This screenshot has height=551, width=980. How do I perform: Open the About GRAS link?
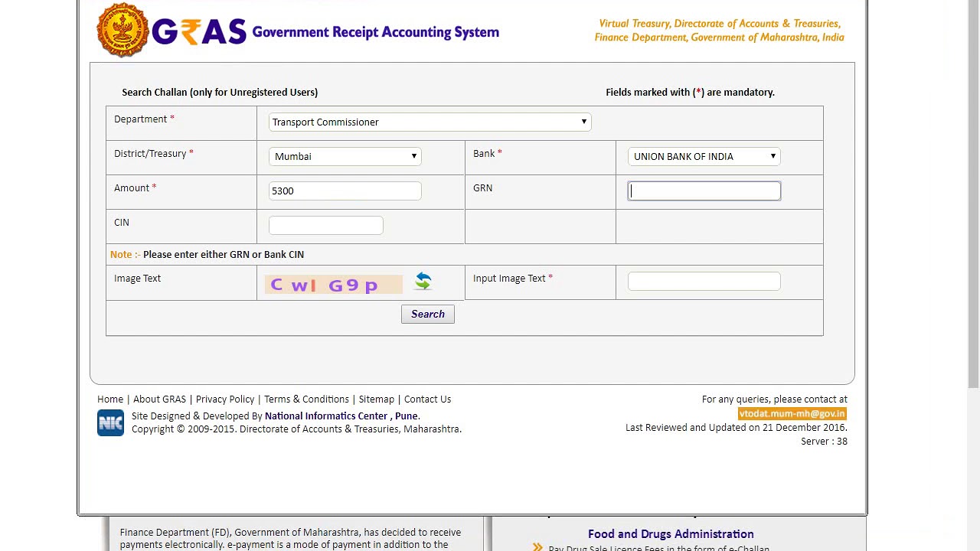[x=159, y=399]
